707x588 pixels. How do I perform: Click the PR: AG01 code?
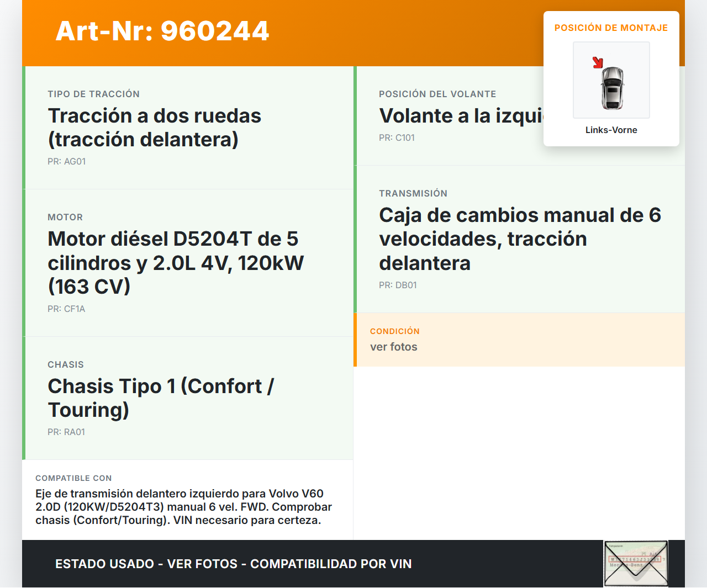tap(66, 161)
